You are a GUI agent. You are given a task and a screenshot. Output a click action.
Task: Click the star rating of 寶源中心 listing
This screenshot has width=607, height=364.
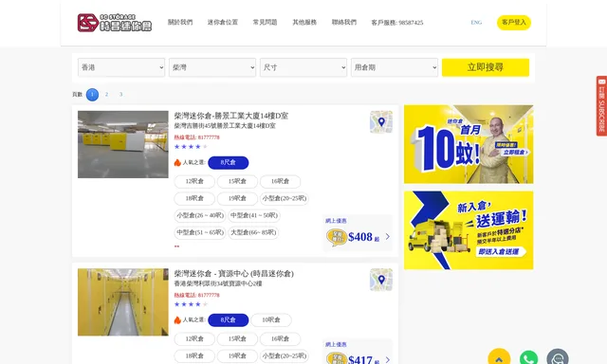click(x=191, y=304)
